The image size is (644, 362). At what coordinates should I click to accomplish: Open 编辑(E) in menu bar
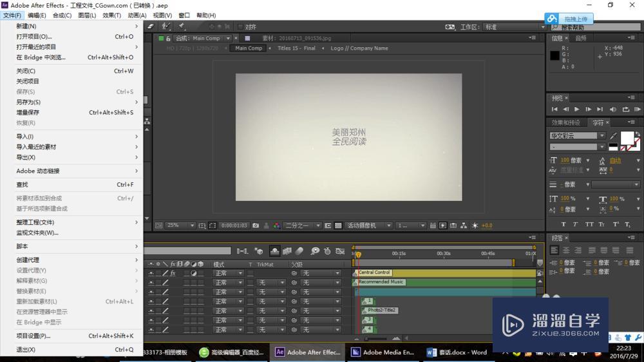tap(37, 15)
